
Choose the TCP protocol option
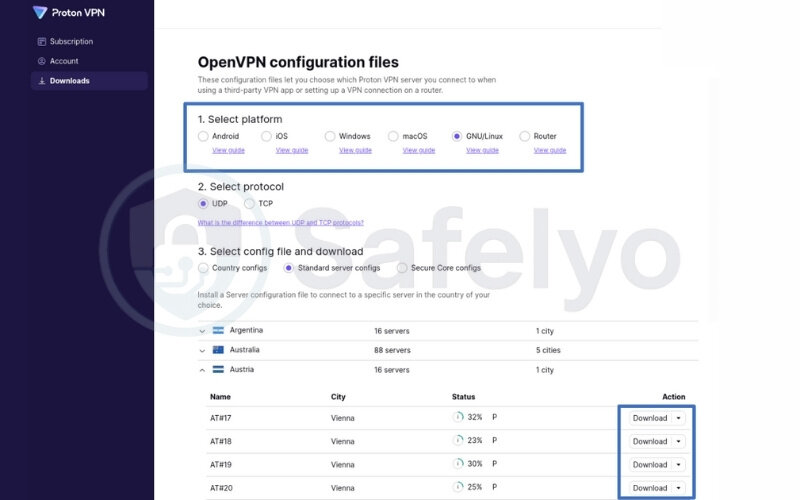[249, 204]
